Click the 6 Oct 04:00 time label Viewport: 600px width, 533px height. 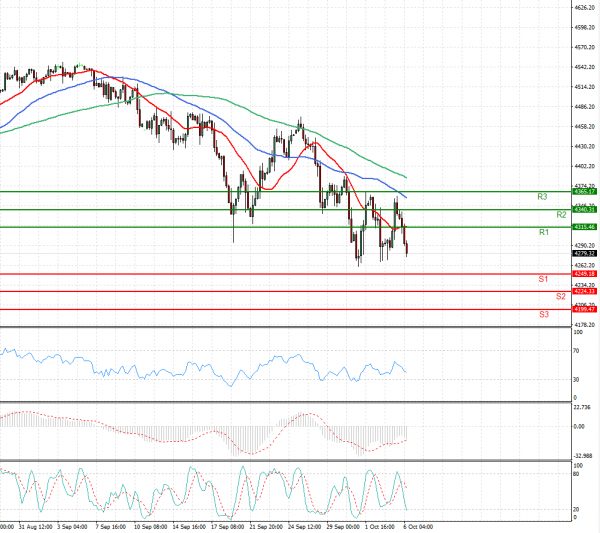pos(419,527)
